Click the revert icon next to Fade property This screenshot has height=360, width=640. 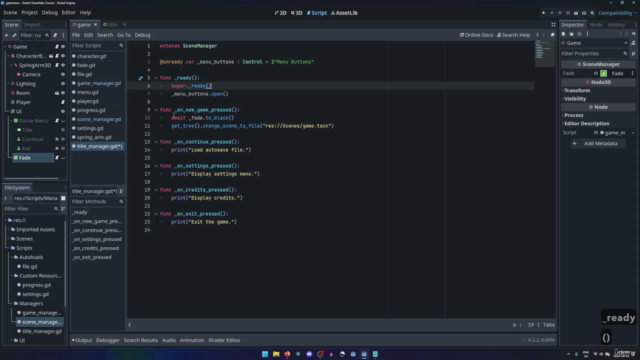596,73
